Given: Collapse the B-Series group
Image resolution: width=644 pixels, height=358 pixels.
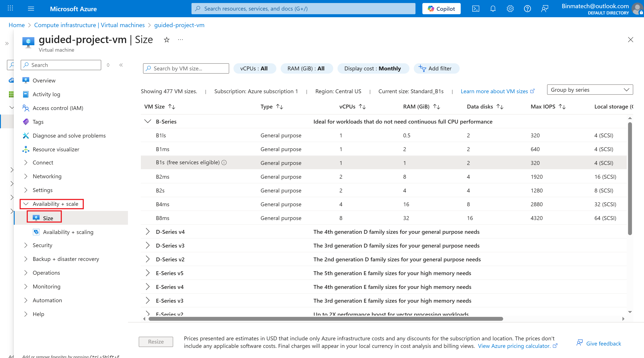Looking at the screenshot, I should coord(148,121).
